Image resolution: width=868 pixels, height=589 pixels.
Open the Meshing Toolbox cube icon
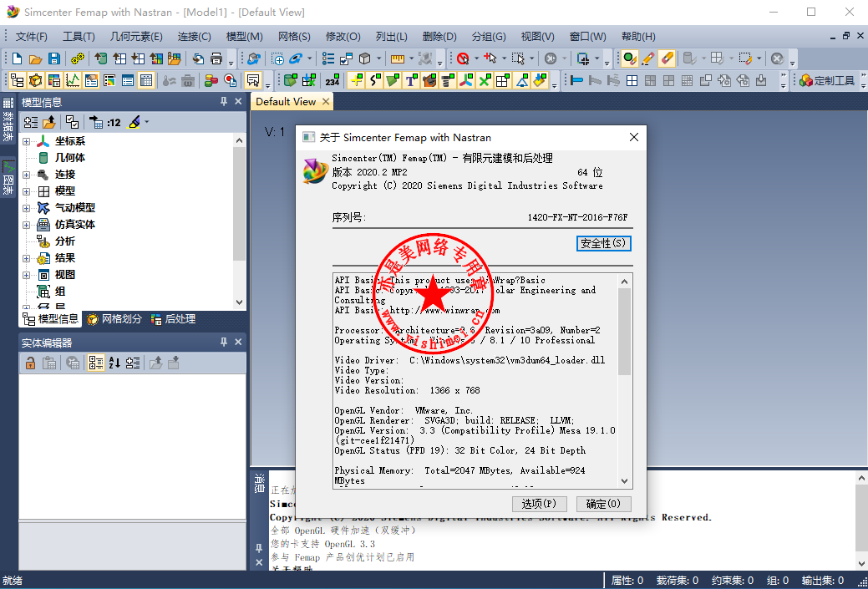pos(35,81)
